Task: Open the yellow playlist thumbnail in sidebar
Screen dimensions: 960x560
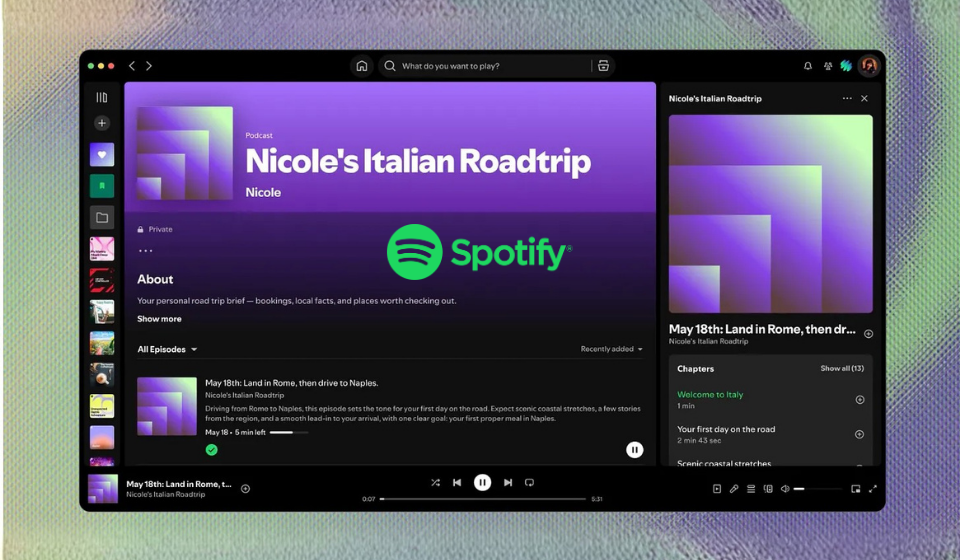Action: 102,406
